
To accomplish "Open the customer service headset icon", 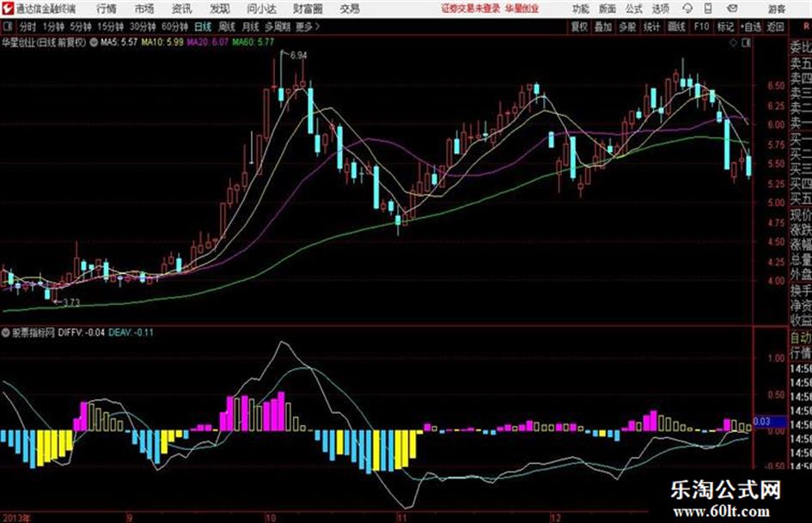I will tap(687, 9).
